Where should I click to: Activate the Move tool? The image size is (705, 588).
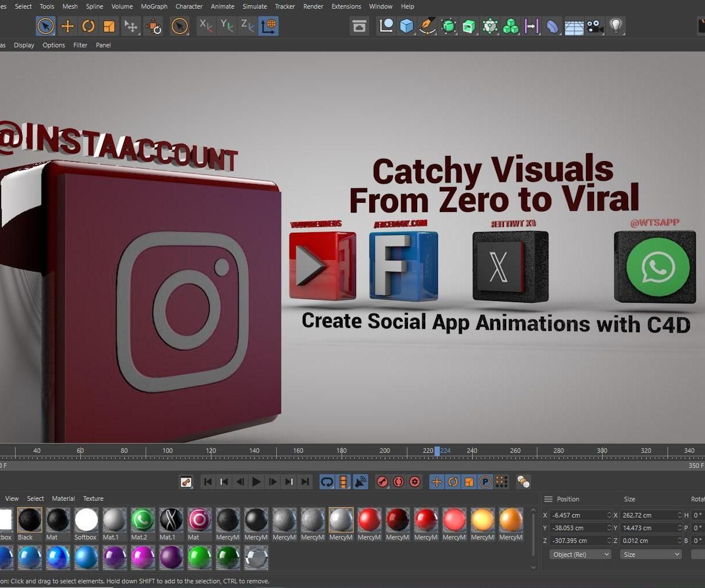pos(68,26)
